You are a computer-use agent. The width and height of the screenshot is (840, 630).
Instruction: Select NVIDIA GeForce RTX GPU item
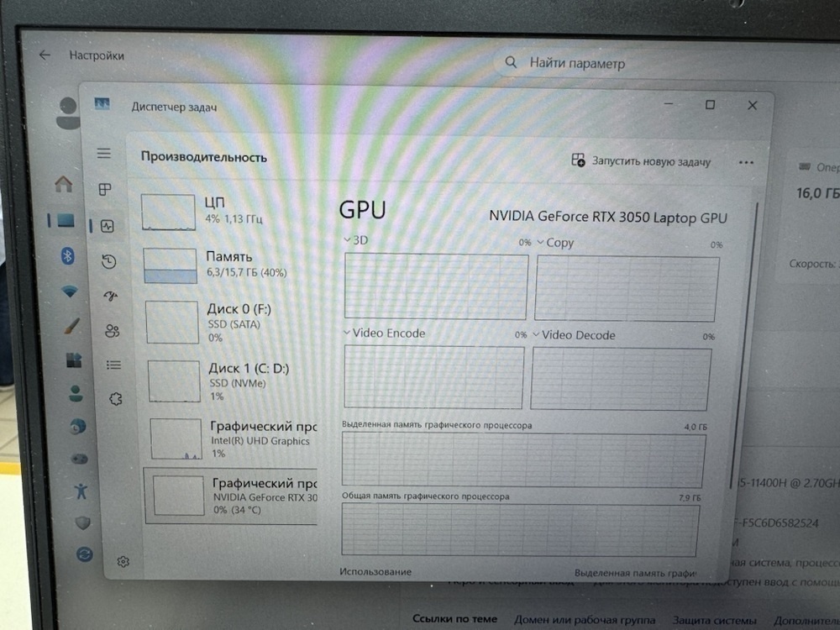click(232, 496)
